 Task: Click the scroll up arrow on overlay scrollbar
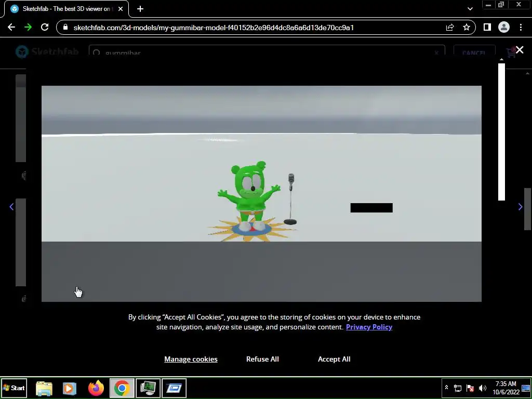point(501,60)
